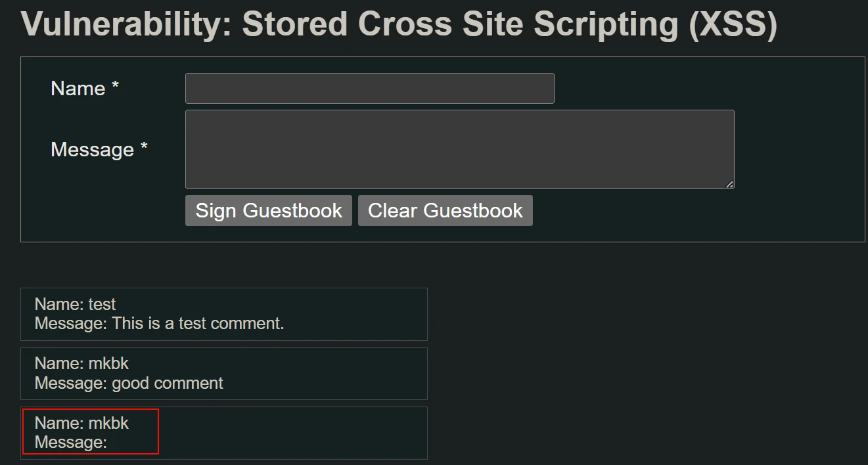The height and width of the screenshot is (465, 868).
Task: Click the Clear Guestbook button
Action: [445, 210]
